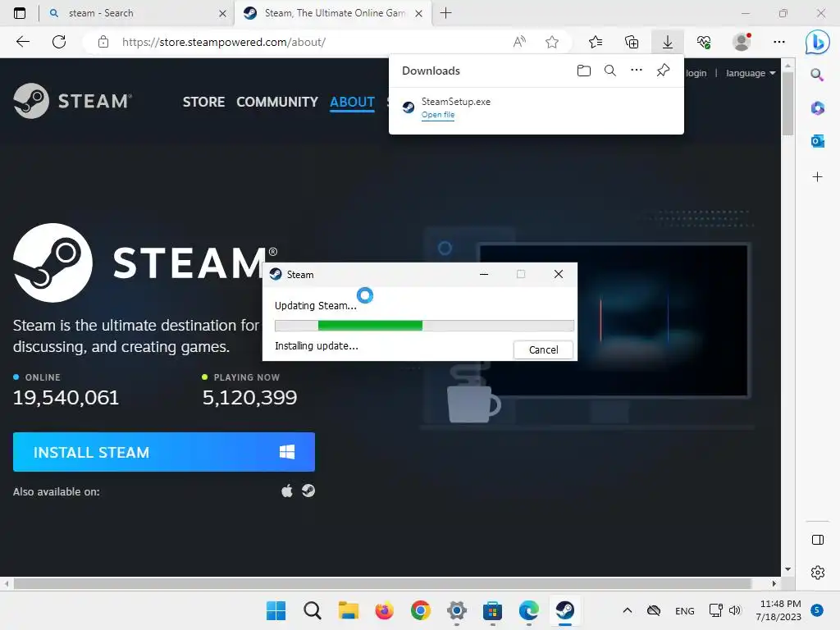840x630 pixels.
Task: Open File Explorer from taskbar
Action: 348,610
